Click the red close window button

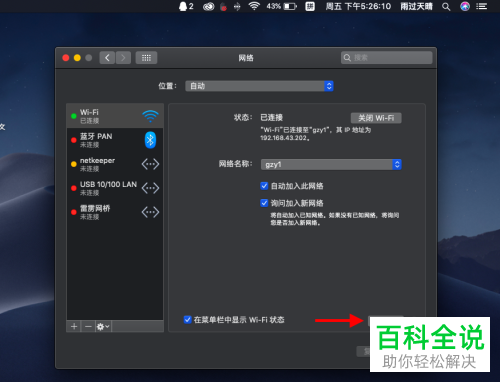point(66,58)
